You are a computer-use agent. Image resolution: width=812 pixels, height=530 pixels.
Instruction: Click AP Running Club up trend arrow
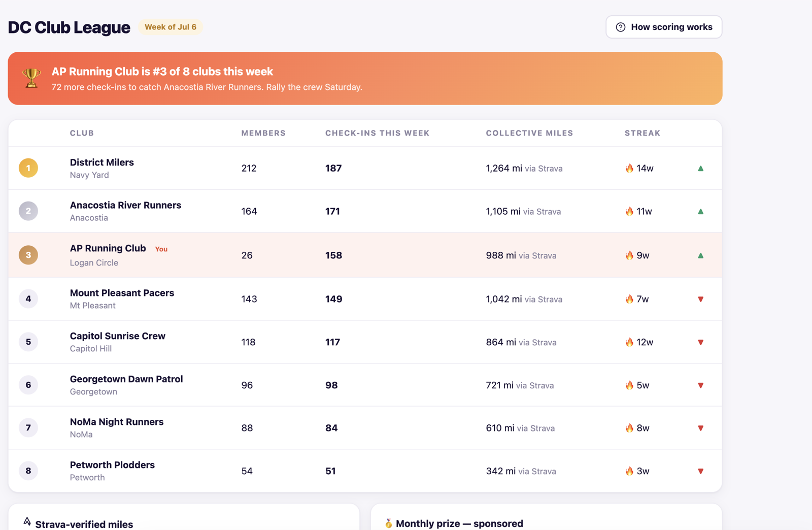click(700, 255)
